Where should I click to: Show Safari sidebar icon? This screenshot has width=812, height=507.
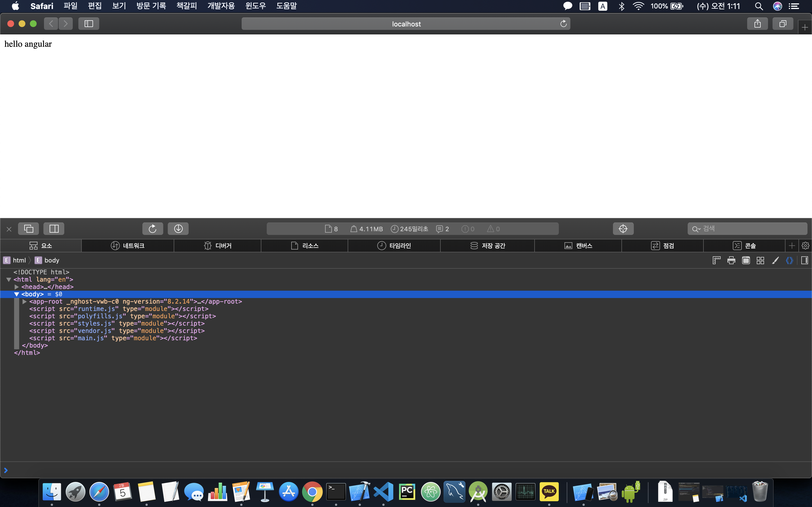(89, 24)
